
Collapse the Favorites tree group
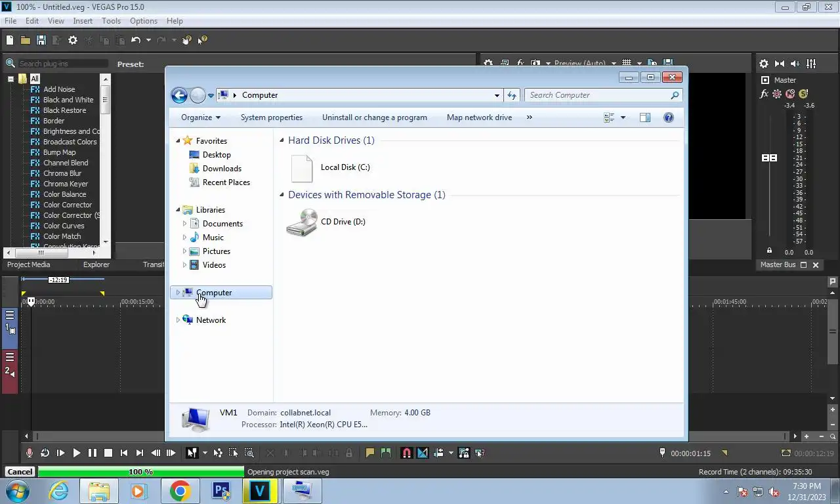(x=178, y=141)
